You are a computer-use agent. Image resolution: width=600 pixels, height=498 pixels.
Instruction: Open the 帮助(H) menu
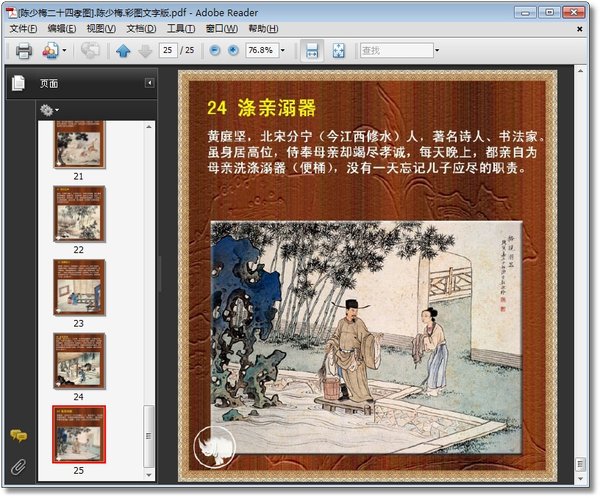(263, 29)
